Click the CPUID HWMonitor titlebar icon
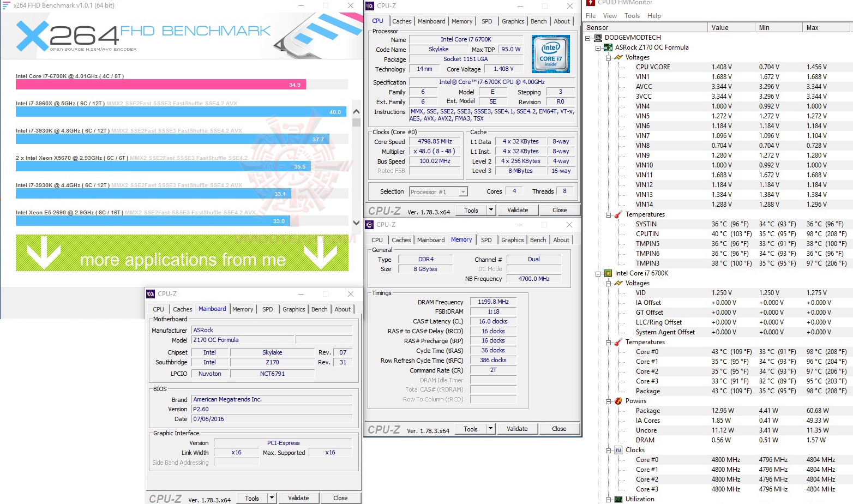The width and height of the screenshot is (853, 504). tap(591, 3)
